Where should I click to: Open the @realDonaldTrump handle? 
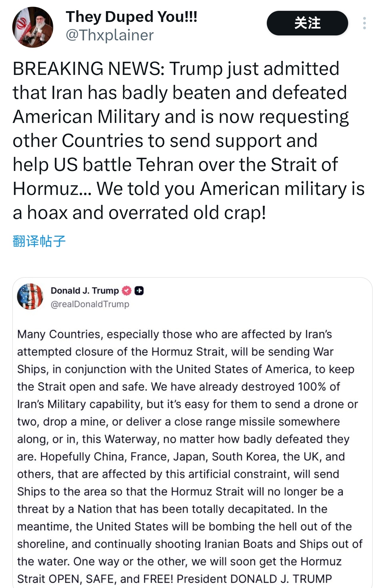(90, 304)
